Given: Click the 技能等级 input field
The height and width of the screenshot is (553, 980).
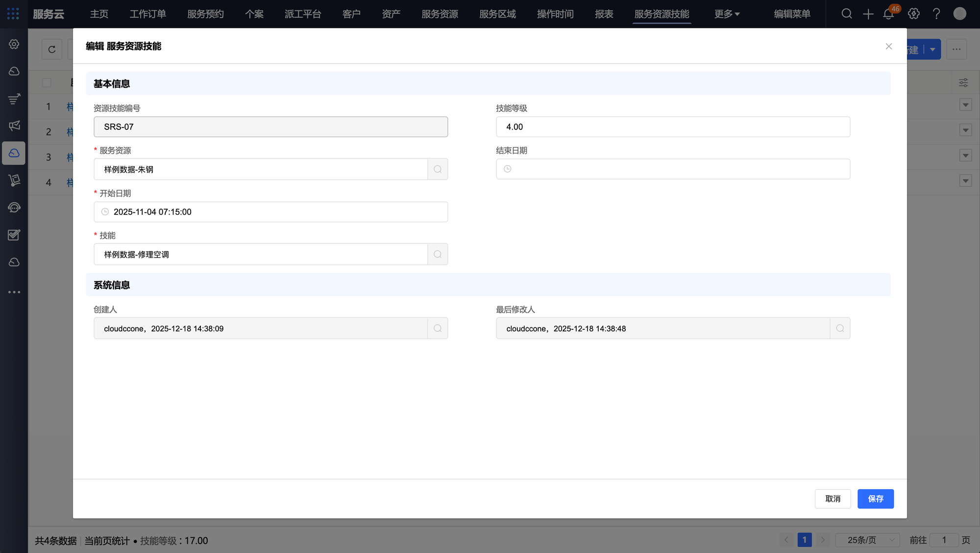Looking at the screenshot, I should click(x=673, y=127).
